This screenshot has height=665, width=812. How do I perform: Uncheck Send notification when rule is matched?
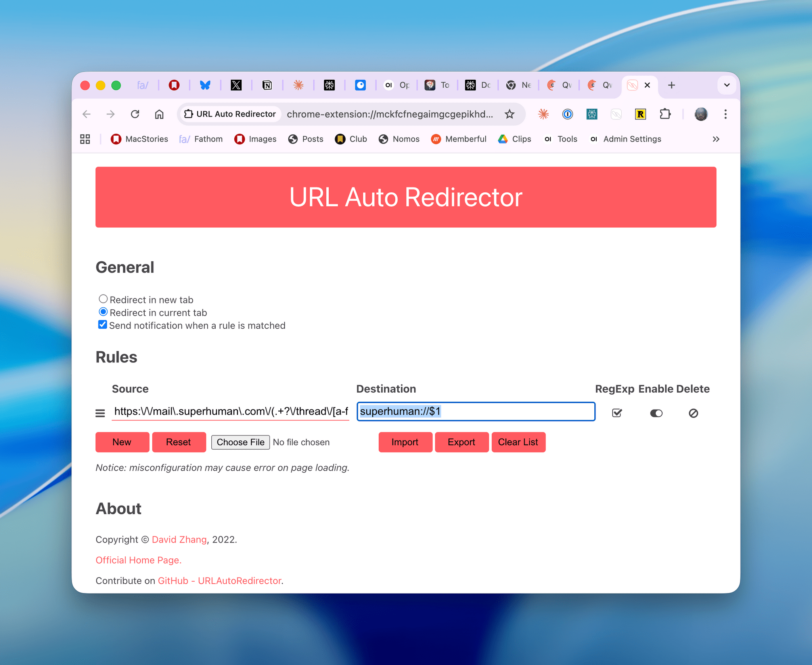[x=103, y=325]
